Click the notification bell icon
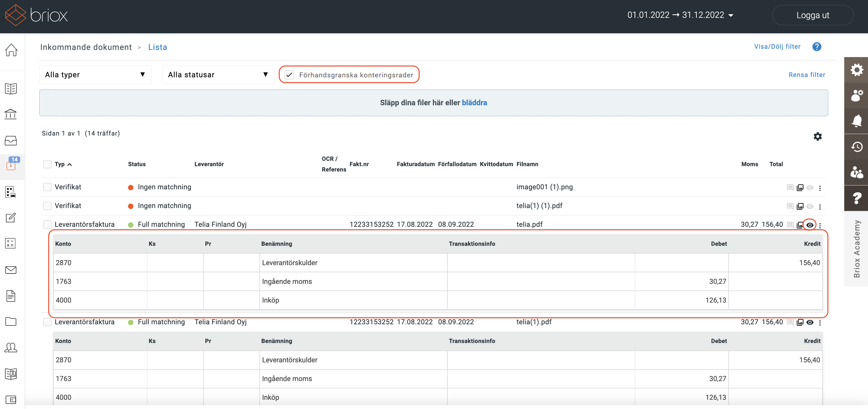868x409 pixels. coord(856,121)
